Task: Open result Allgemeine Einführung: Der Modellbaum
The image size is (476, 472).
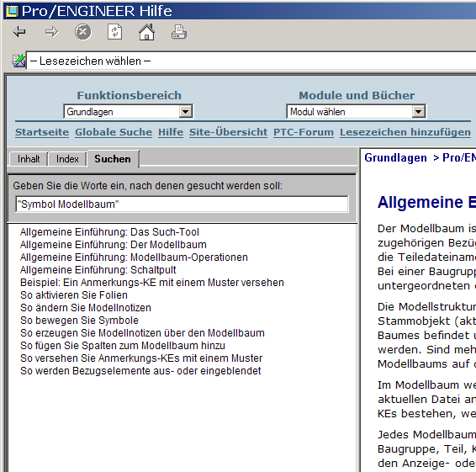Action: [x=114, y=245]
